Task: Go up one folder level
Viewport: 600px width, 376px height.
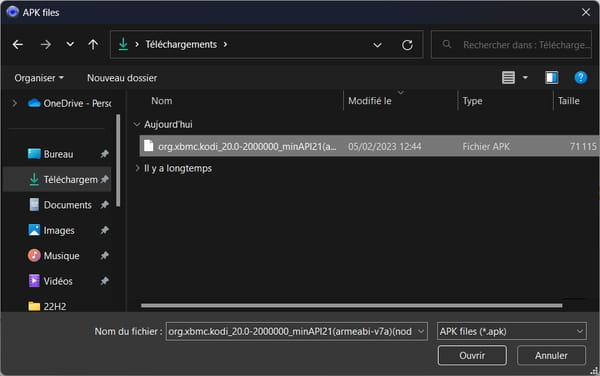Action: point(93,45)
